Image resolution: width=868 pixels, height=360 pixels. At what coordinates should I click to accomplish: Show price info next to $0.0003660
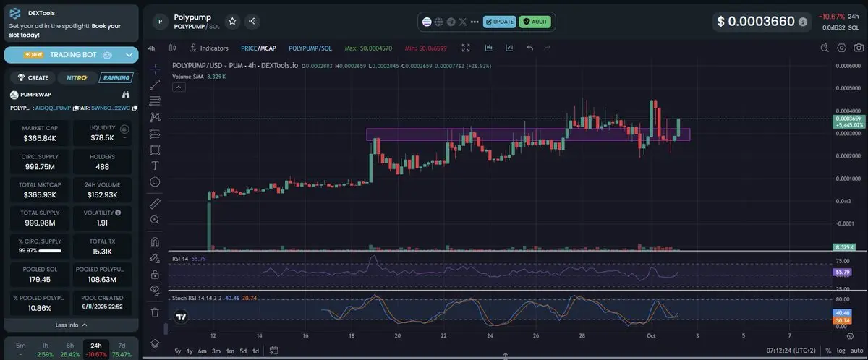click(803, 22)
